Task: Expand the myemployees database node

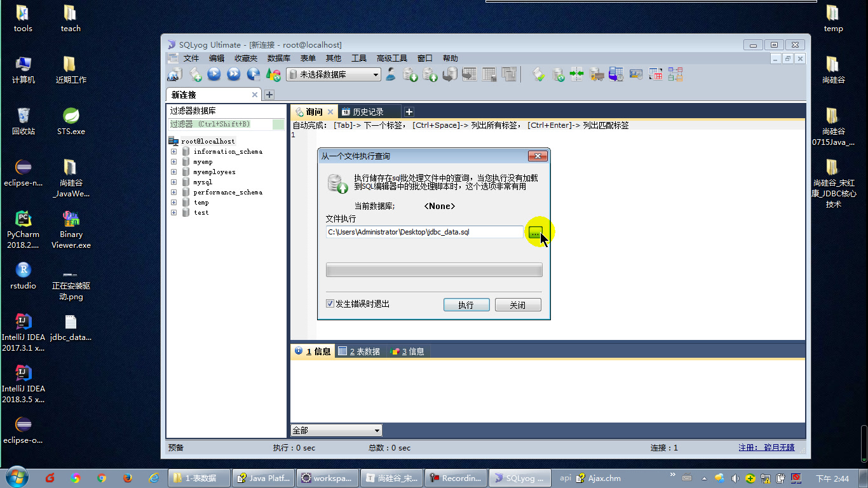Action: (x=173, y=172)
